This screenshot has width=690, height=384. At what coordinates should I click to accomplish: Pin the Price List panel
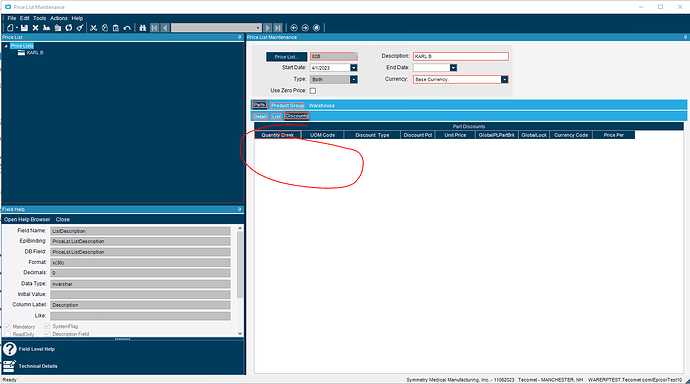240,37
